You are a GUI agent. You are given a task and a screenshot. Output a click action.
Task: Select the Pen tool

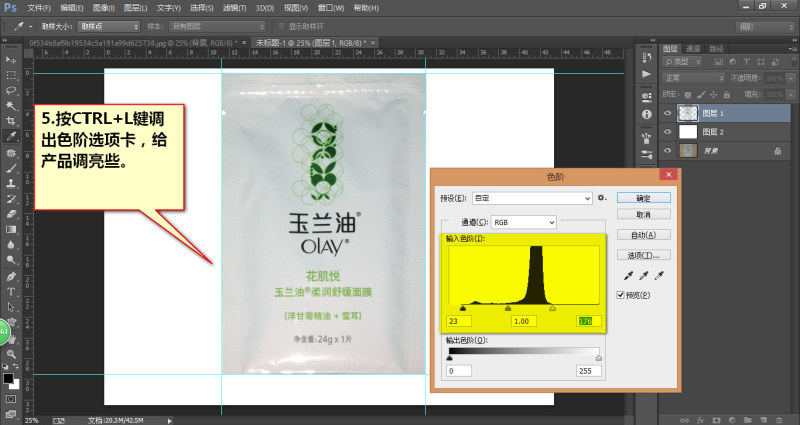click(11, 277)
